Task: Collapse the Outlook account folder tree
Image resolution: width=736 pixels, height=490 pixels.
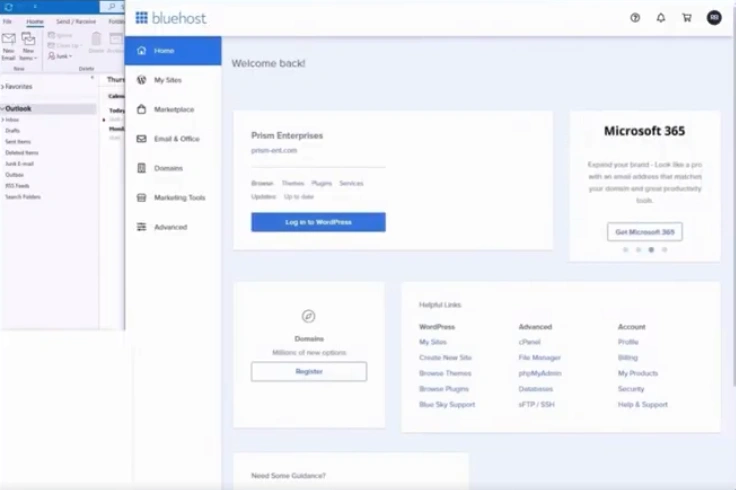Action: pyautogui.click(x=3, y=108)
